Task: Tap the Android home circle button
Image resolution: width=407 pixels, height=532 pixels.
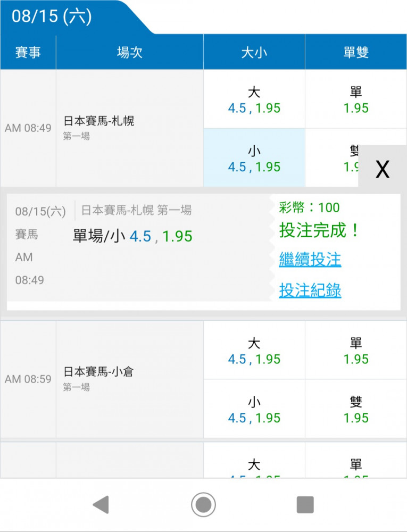Action: [203, 504]
